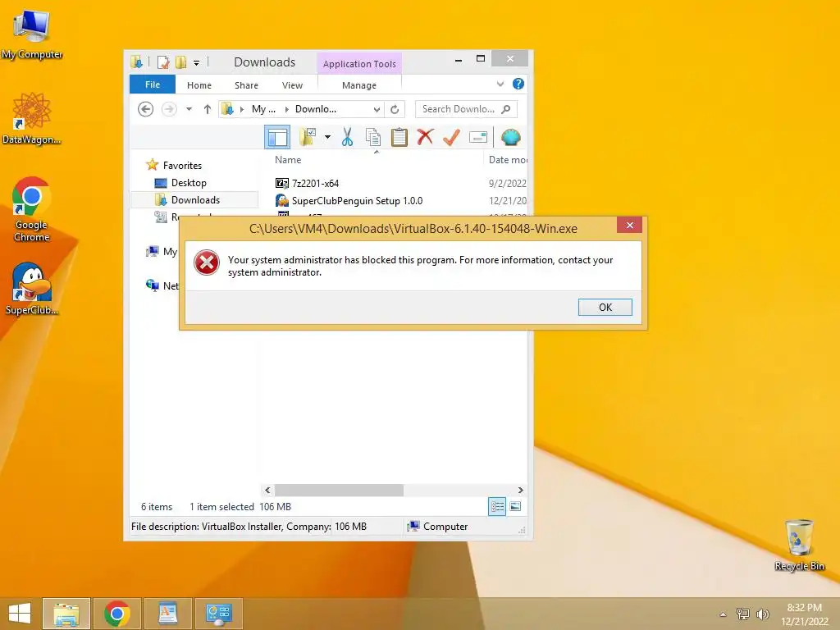
Task: Click the Downloads folder icon in title bar
Action: pyautogui.click(x=137, y=62)
